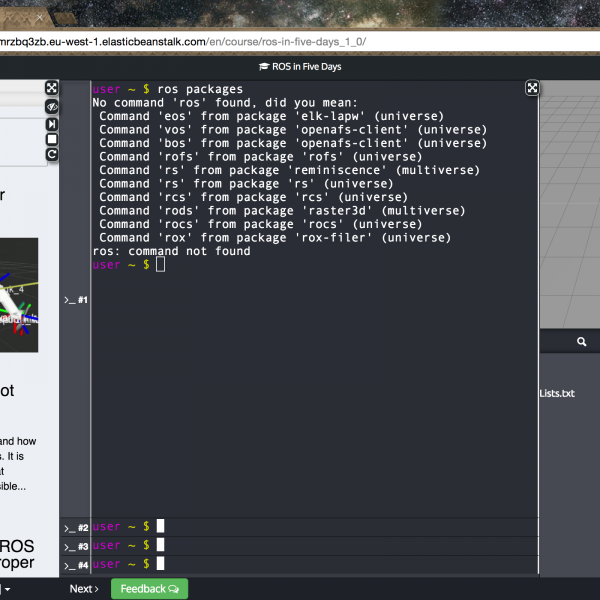Expand the notebook panel to fullscreen
Screen dimensions: 600x600
[52, 89]
